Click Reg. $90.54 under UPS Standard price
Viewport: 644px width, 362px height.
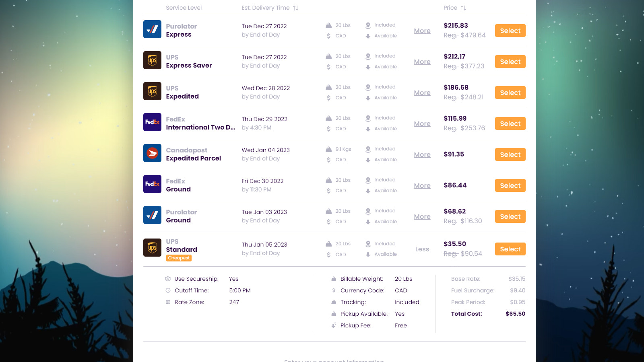463,254
